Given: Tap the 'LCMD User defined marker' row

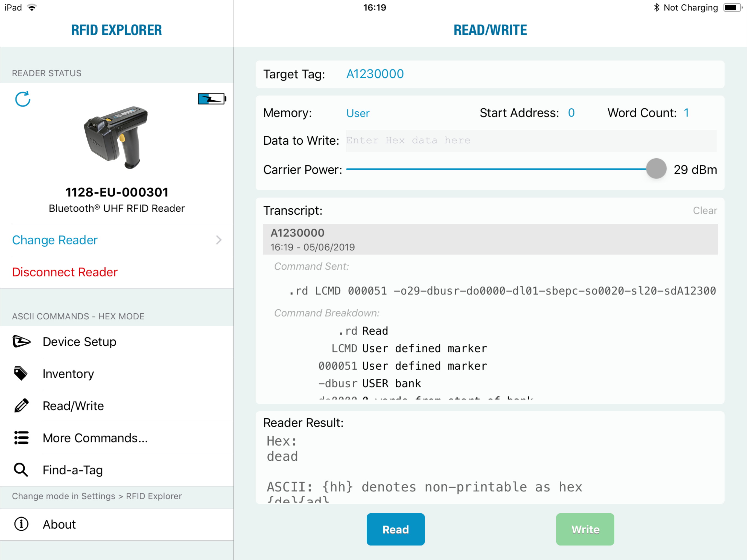Looking at the screenshot, I should click(409, 348).
